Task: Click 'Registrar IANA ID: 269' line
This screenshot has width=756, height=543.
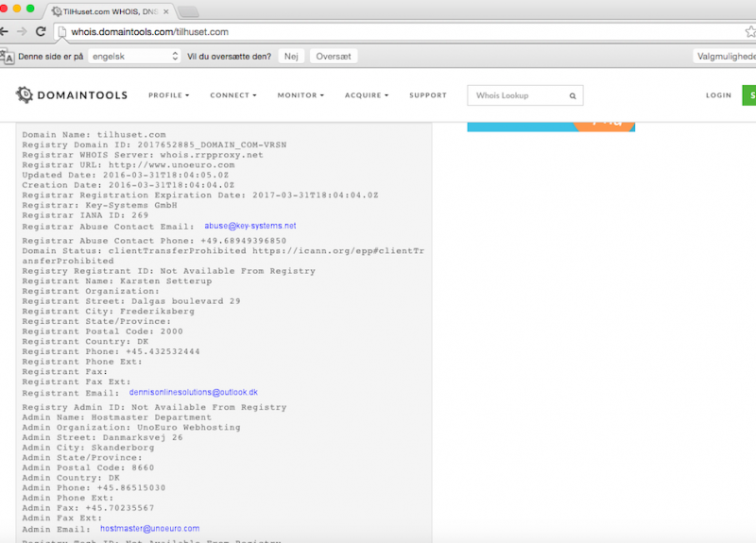Action: [85, 215]
